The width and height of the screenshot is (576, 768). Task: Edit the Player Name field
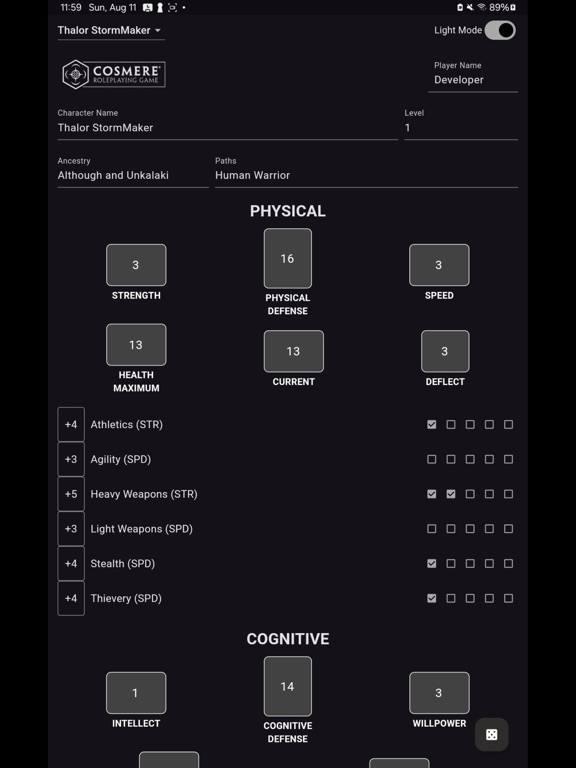coord(473,76)
